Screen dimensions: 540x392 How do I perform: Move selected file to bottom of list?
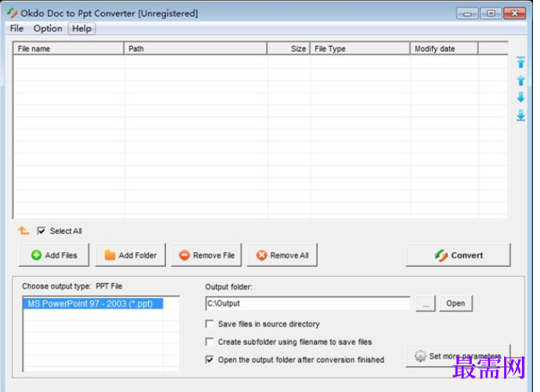520,115
